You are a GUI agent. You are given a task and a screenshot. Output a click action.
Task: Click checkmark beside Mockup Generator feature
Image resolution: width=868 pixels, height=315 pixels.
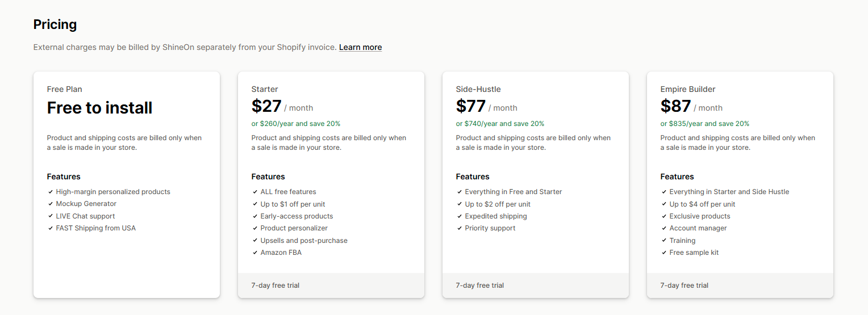click(51, 204)
